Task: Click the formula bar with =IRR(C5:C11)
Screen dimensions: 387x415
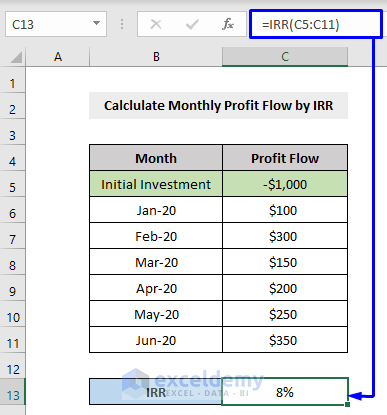Action: (x=315, y=24)
